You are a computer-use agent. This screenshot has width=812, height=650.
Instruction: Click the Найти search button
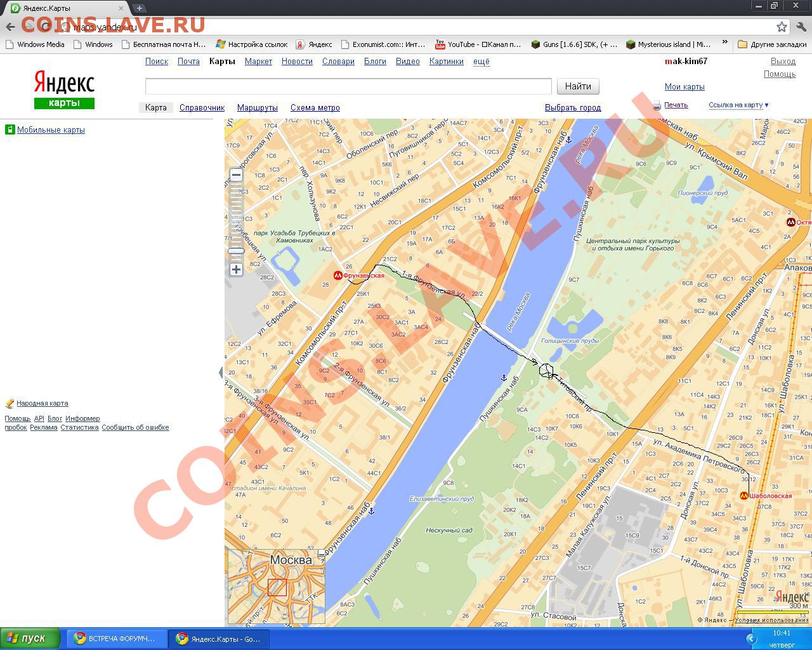(578, 86)
